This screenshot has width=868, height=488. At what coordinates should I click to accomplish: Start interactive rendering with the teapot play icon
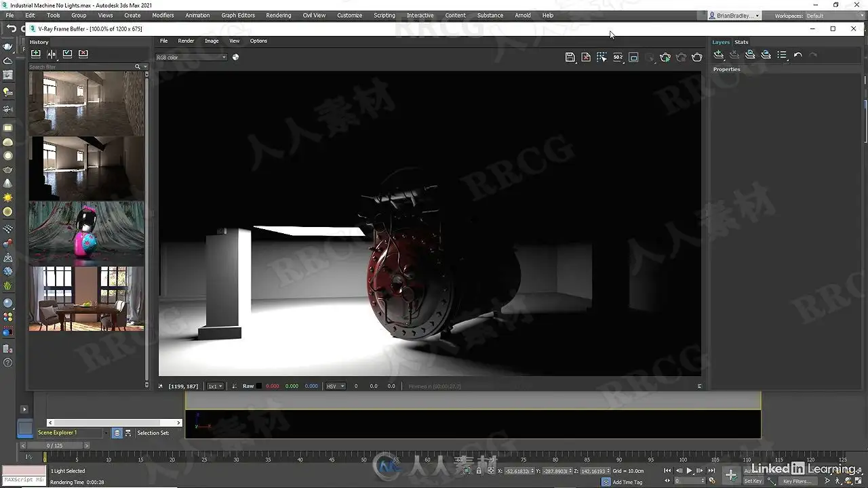(665, 58)
